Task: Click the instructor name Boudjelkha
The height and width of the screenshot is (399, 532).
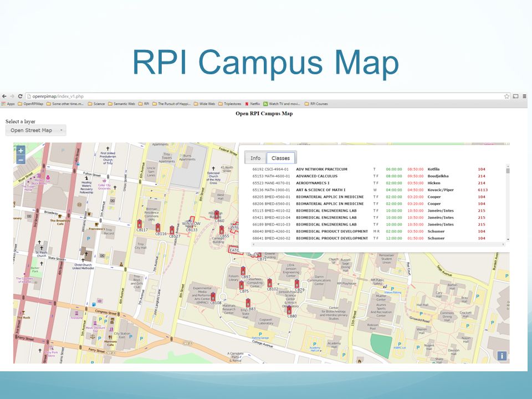Action: click(438, 176)
